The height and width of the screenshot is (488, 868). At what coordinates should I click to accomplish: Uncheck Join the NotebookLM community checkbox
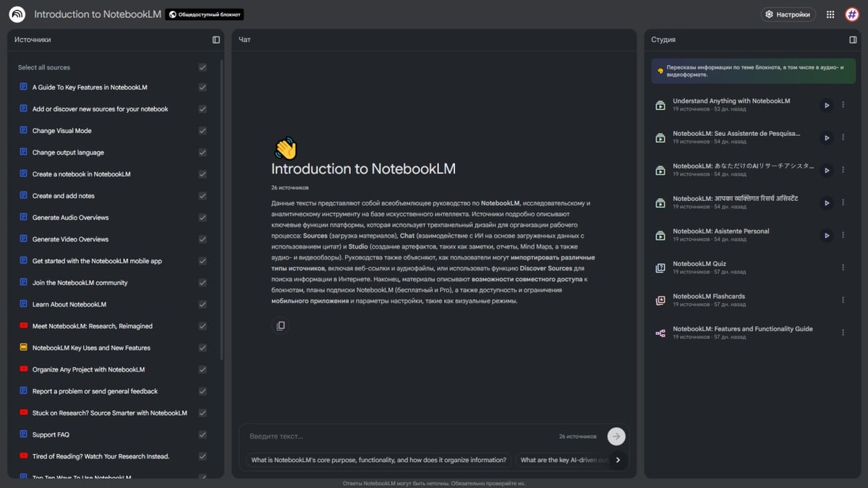point(203,283)
